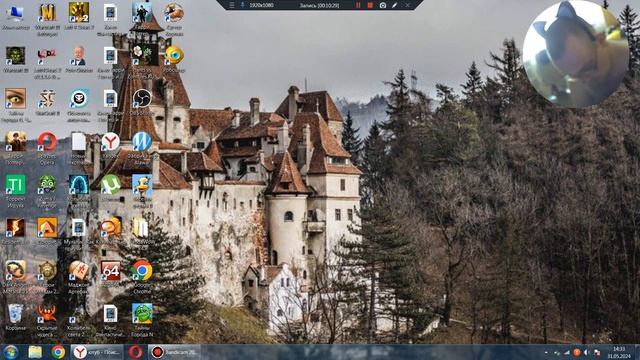
Task: Launch Google Chrome desktop shortcut
Action: pyautogui.click(x=142, y=270)
